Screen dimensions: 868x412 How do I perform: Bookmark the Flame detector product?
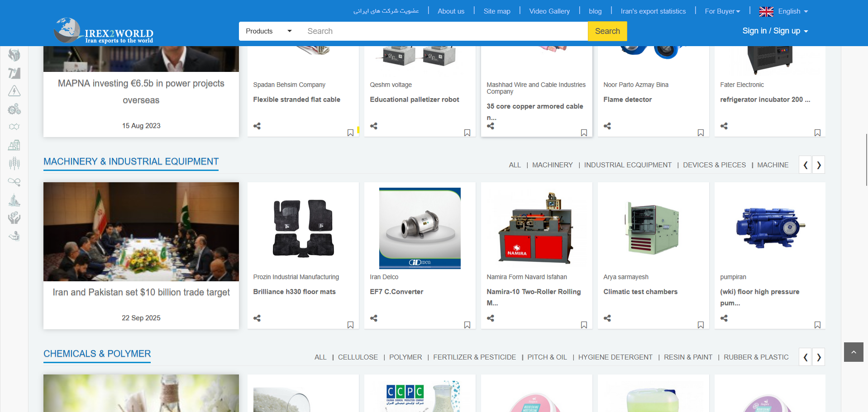point(701,133)
